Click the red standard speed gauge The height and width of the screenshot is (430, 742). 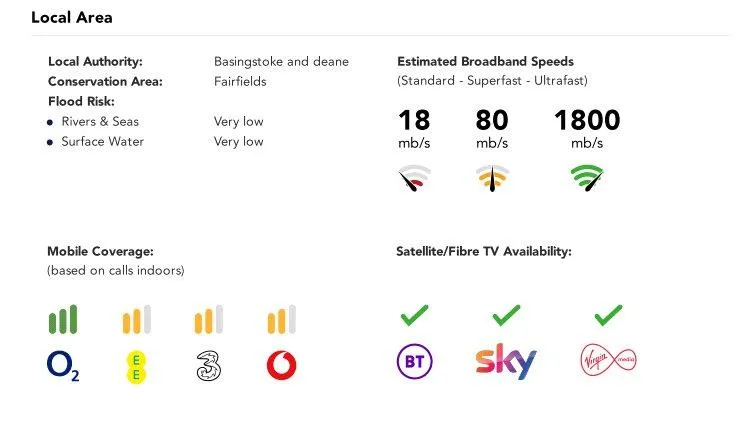pyautogui.click(x=414, y=178)
